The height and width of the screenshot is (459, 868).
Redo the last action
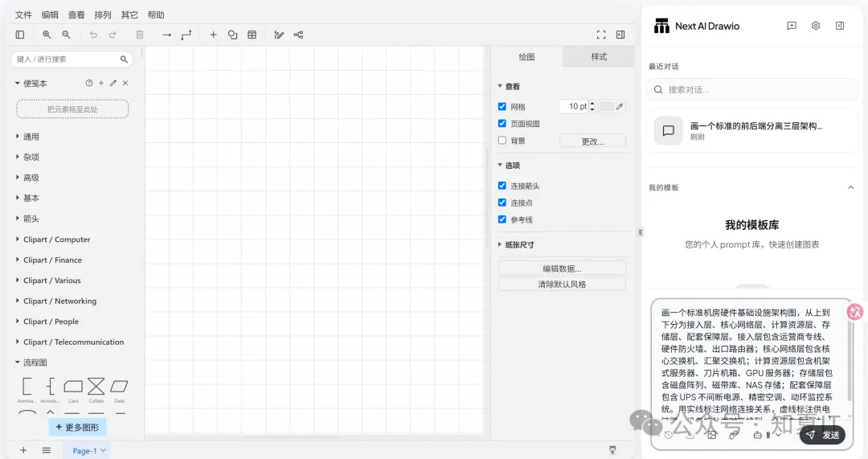113,35
